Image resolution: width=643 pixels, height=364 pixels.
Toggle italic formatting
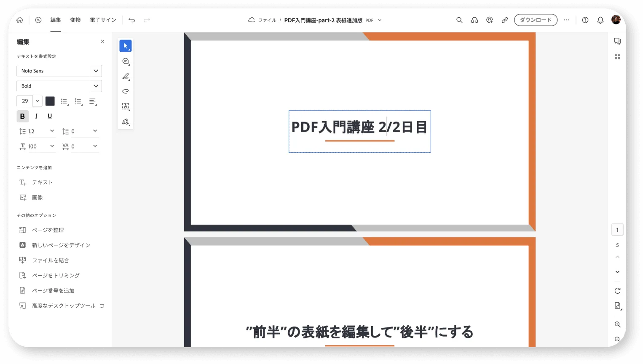pyautogui.click(x=36, y=116)
